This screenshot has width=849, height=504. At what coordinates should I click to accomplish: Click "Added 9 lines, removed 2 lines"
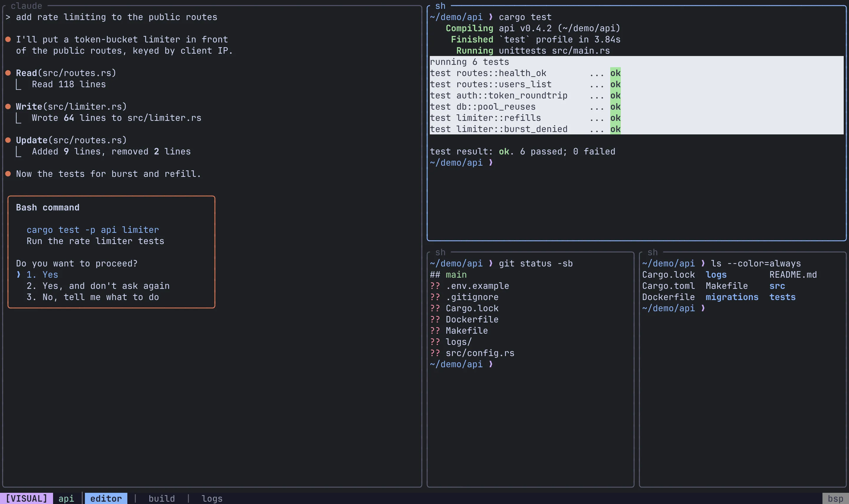(x=111, y=151)
